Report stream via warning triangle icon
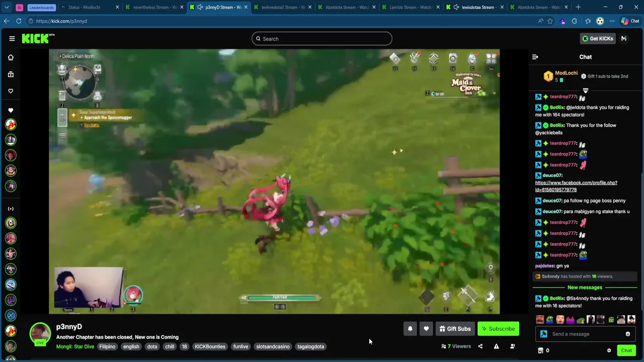This screenshot has height=362, width=644. coord(496,346)
